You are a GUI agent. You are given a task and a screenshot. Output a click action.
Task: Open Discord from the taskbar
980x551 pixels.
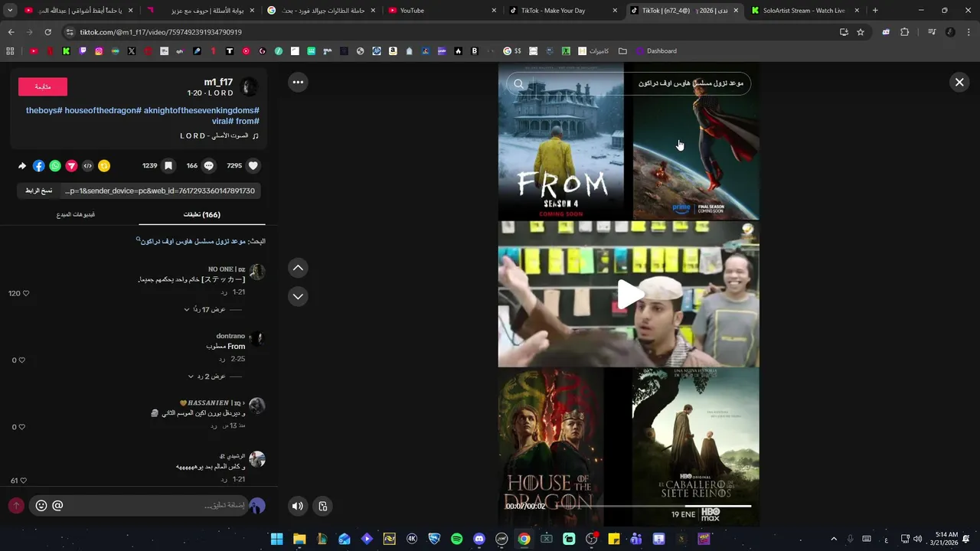pos(479,539)
